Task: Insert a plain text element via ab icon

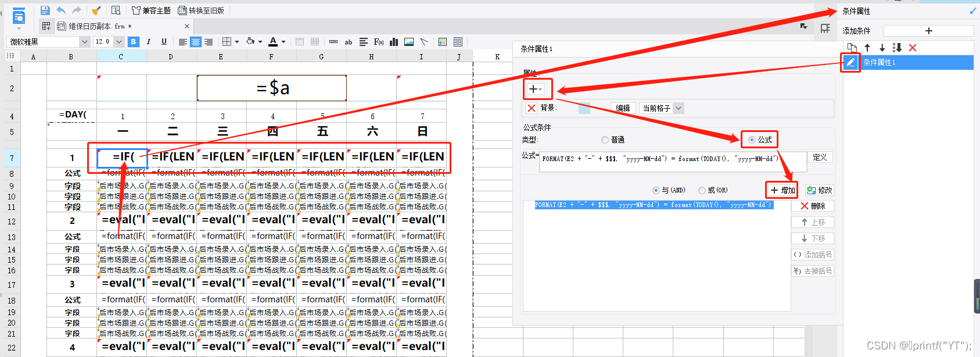Action: (x=349, y=42)
